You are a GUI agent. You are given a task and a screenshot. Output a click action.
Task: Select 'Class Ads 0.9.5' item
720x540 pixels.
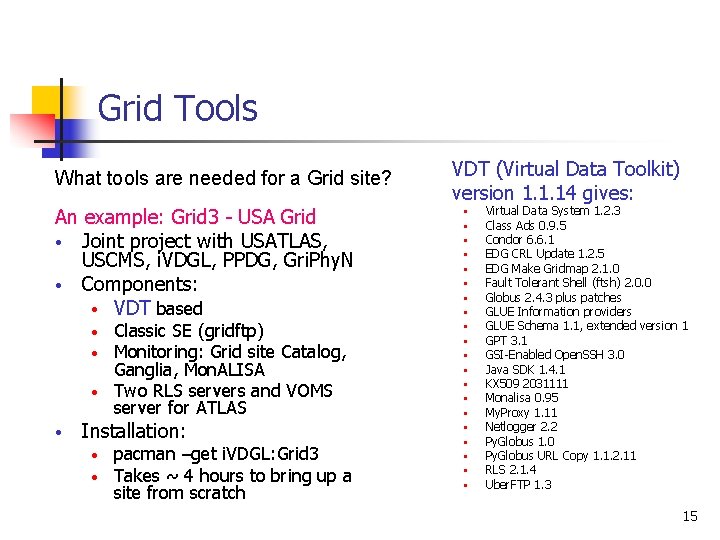coord(525,225)
